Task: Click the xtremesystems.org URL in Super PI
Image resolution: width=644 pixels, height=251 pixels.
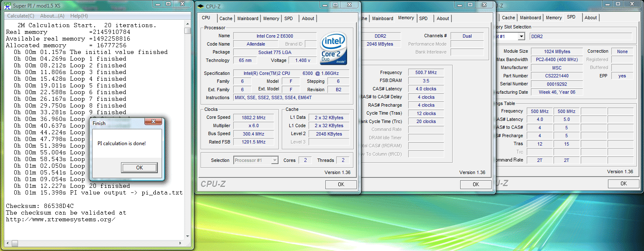Action: (60, 219)
